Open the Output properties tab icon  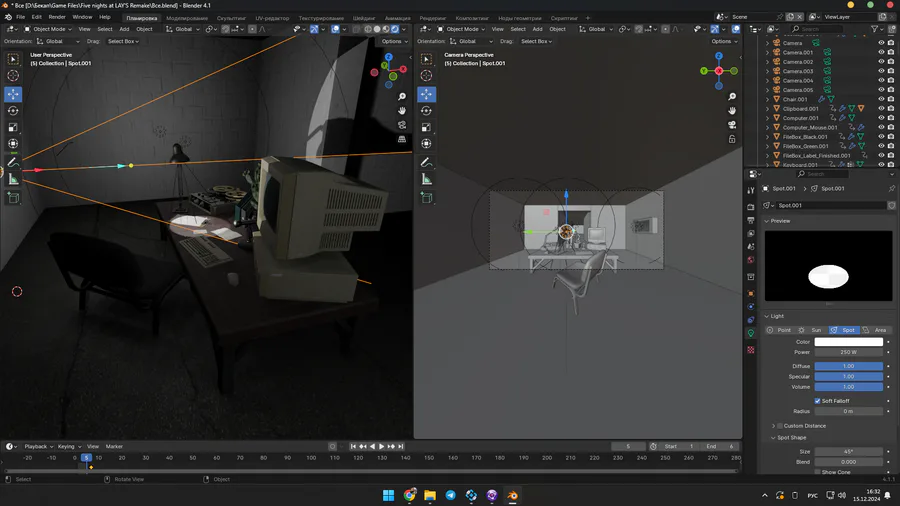click(751, 220)
